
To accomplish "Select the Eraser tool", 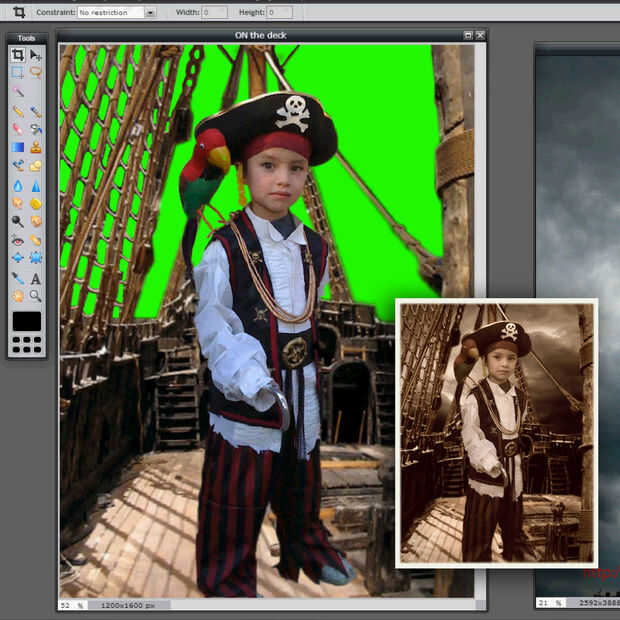I will coord(17,129).
